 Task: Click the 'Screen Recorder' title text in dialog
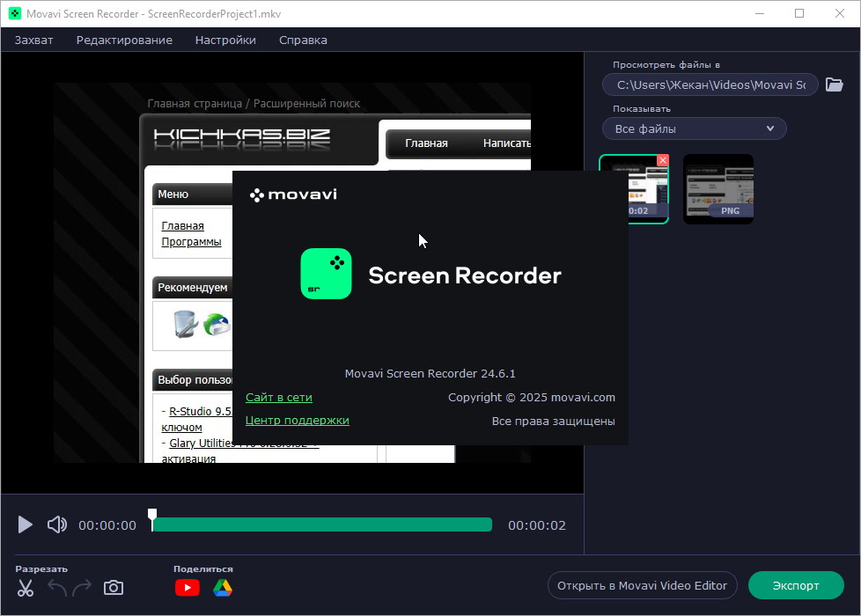465,275
